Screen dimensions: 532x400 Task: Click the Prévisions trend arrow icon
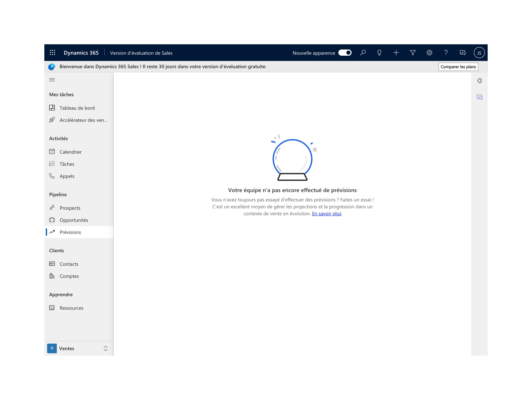[x=52, y=232]
